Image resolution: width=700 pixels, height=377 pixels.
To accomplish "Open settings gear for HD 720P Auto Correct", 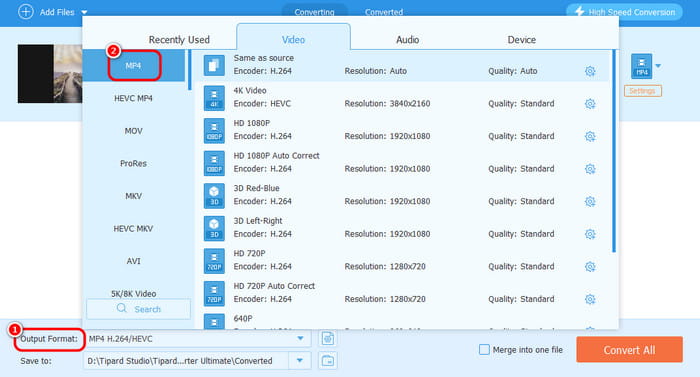I will (590, 299).
